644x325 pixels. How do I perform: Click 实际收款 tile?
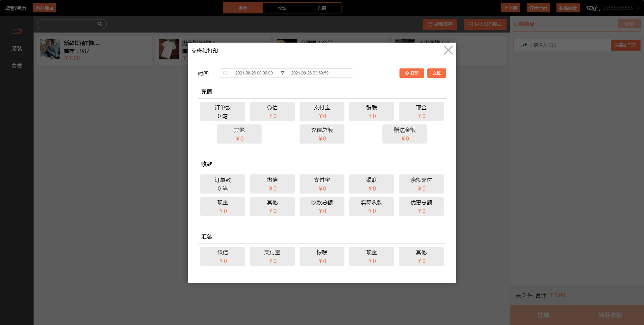(372, 207)
